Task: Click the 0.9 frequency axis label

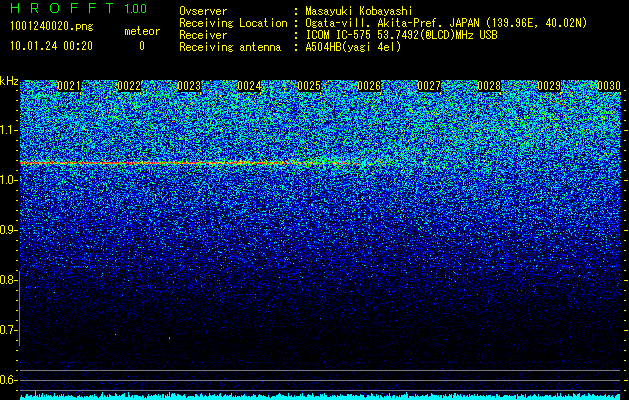Action: coord(8,230)
